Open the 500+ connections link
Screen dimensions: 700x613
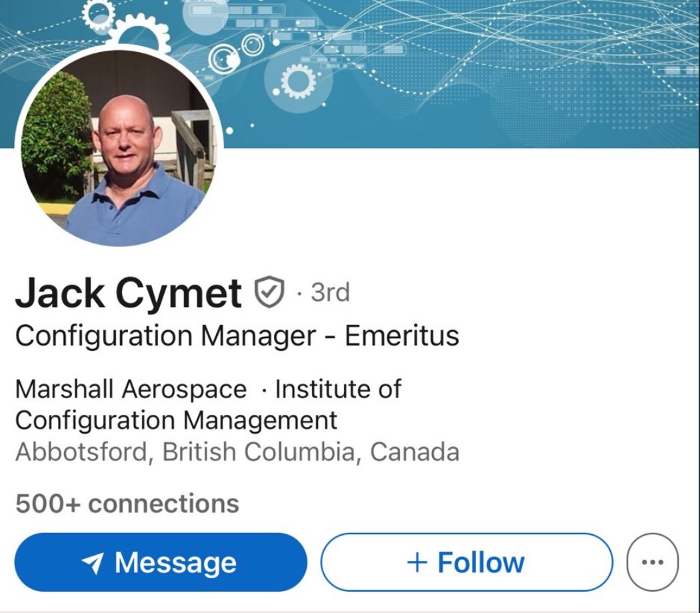click(127, 504)
